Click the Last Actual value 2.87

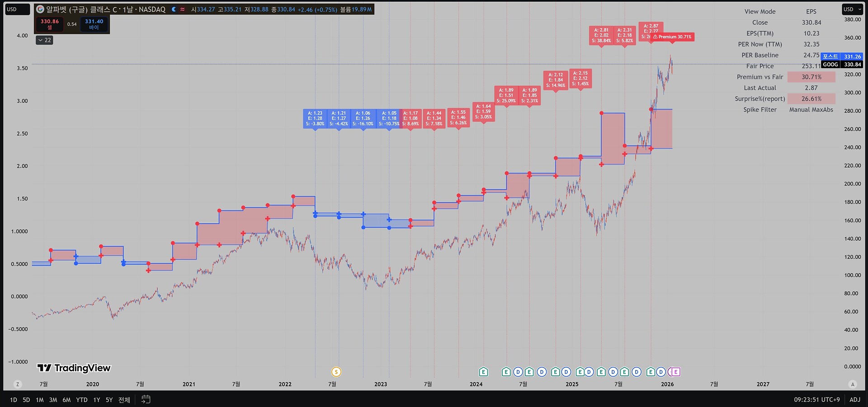click(811, 88)
